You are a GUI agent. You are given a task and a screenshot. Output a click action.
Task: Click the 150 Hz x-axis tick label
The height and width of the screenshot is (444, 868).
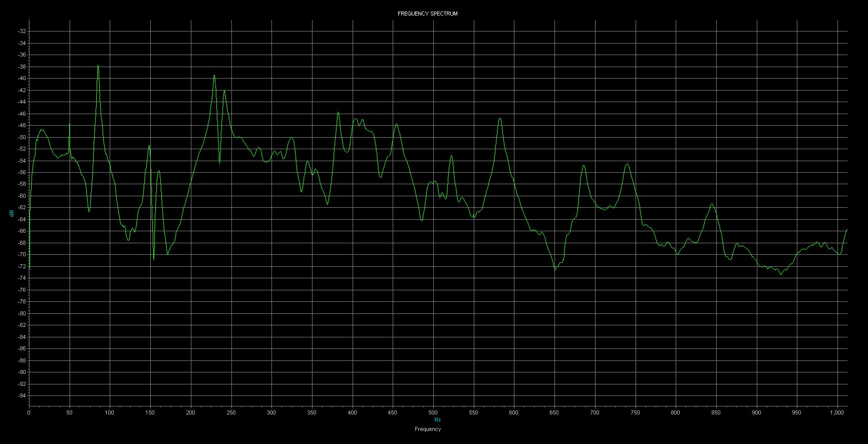click(x=150, y=413)
